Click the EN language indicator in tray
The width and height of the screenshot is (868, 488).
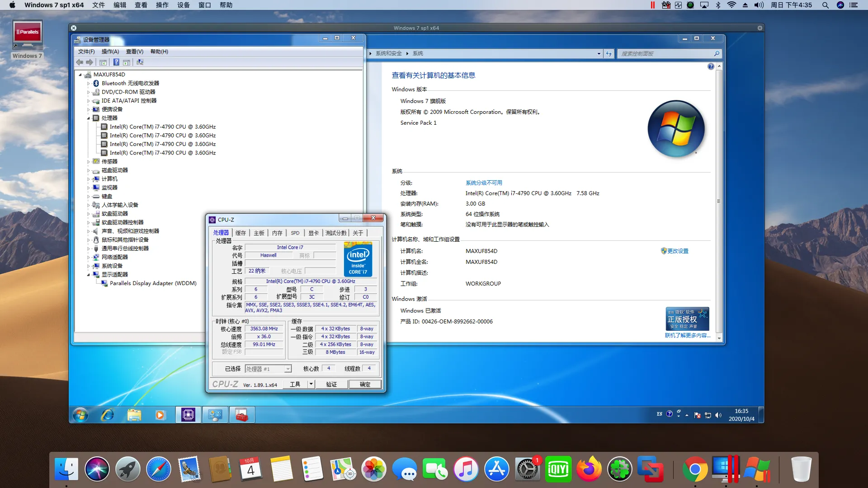[660, 414]
